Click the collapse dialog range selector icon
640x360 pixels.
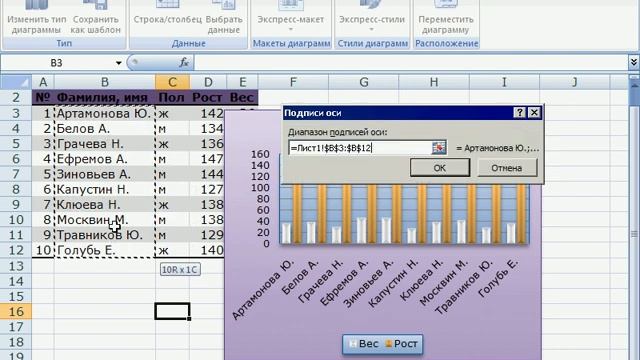pyautogui.click(x=439, y=148)
